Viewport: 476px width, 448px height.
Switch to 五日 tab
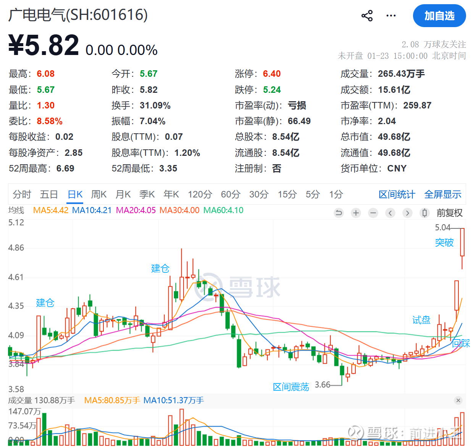49,194
